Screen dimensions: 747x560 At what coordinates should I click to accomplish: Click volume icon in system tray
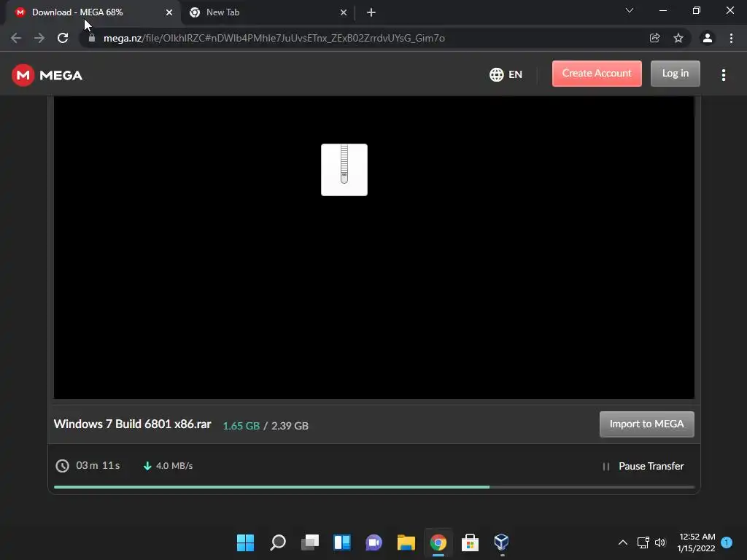(x=659, y=542)
